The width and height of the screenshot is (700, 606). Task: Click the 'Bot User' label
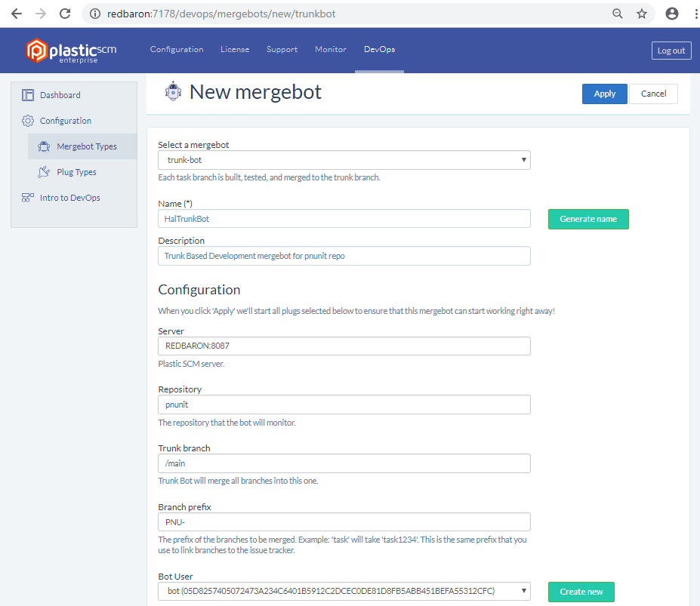pos(175,577)
